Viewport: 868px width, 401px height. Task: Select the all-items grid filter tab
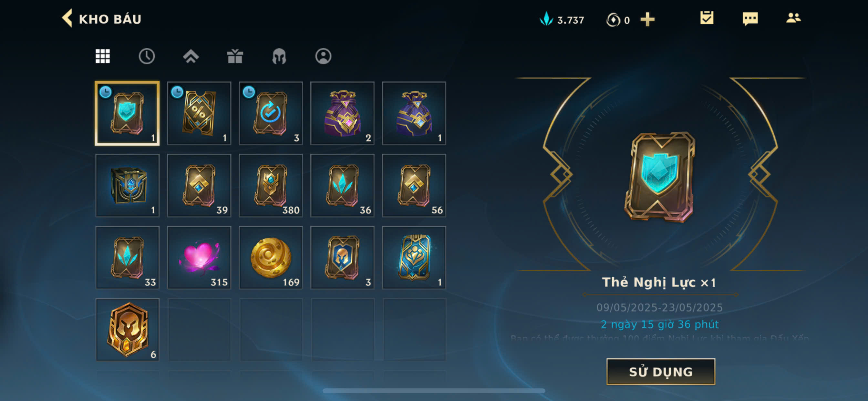(x=102, y=56)
